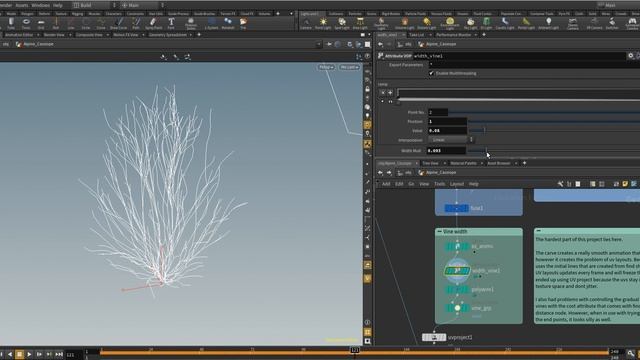The width and height of the screenshot is (640, 360).
Task: Click Alpine_Cavoope path in parameter pane
Action: coord(441,44)
